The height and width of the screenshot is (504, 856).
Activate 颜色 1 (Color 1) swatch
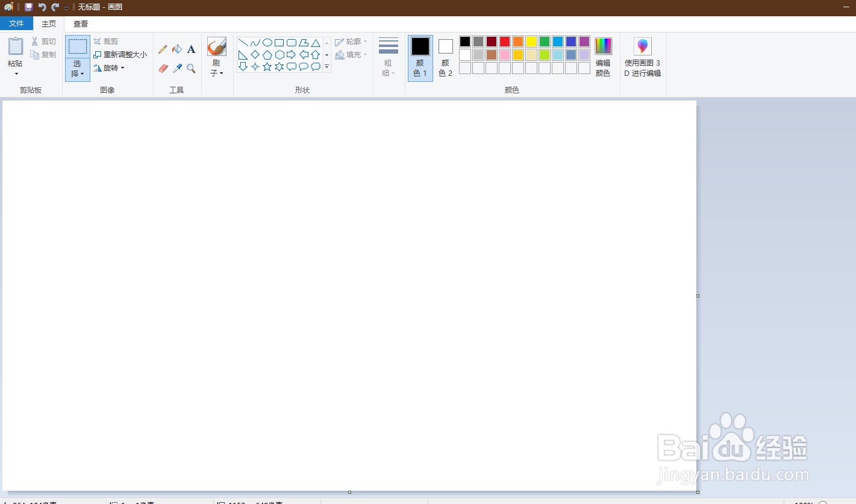[x=420, y=58]
